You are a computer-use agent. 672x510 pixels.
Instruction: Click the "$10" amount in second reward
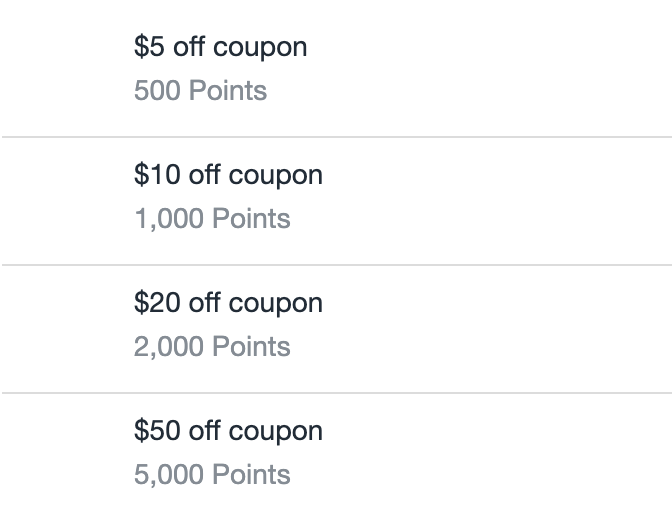pos(157,174)
